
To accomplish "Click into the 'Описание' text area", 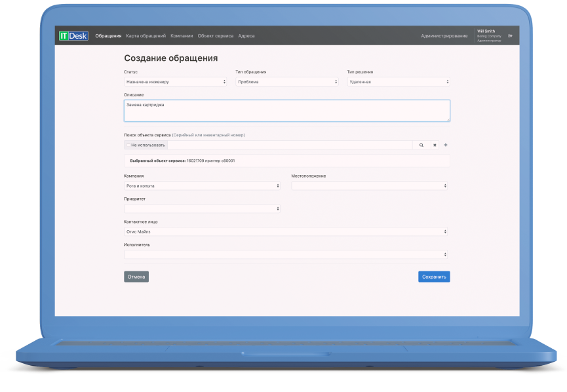I will [286, 111].
